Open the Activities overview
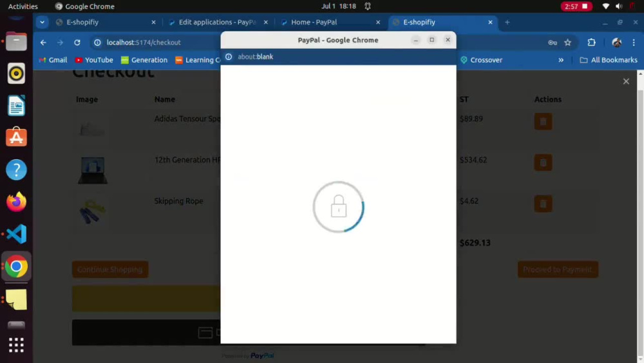Image resolution: width=644 pixels, height=363 pixels. (23, 6)
